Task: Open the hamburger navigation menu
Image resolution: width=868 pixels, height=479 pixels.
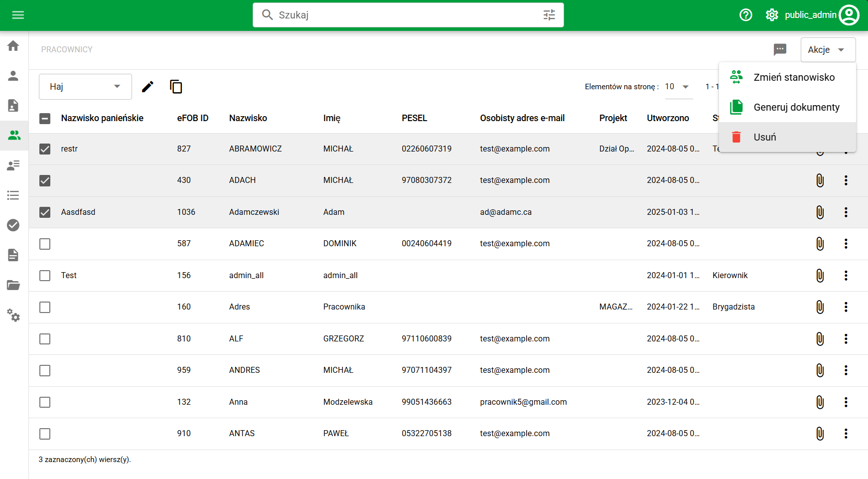Action: click(x=18, y=15)
